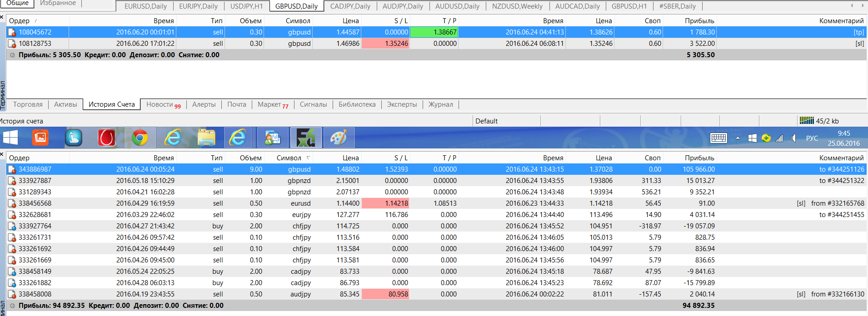Switch input language РУС indicator
This screenshot has height=316, width=868.
pos(812,138)
